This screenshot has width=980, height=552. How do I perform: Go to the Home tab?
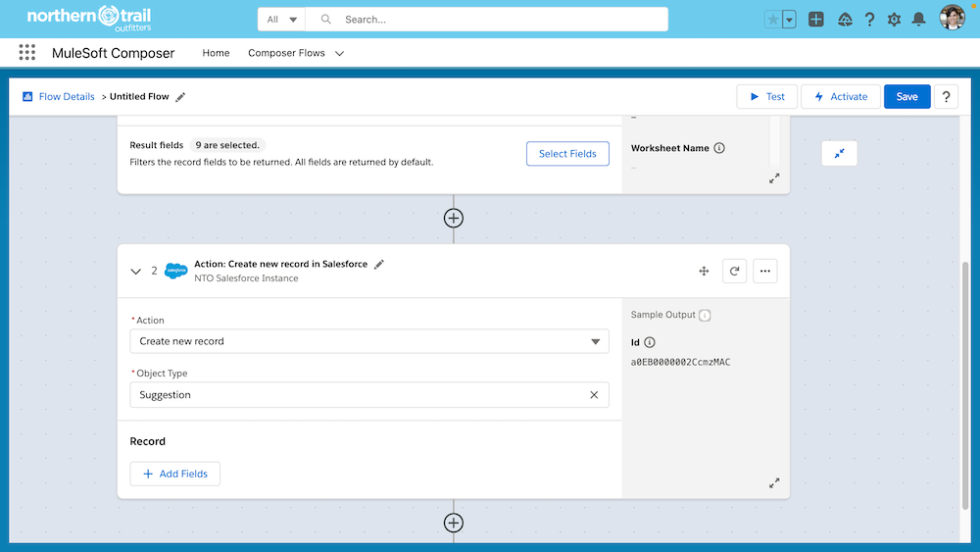click(x=216, y=53)
